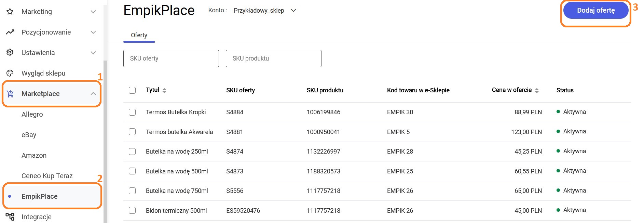644x223 pixels.
Task: Click offer SKU ES59520476
Action: click(x=243, y=210)
